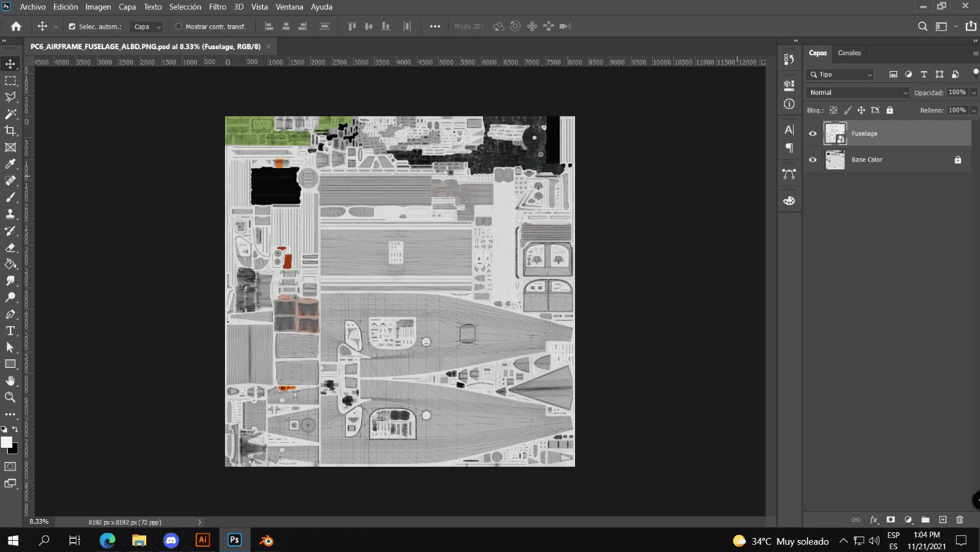Open the Capa auto-select dropdown
Screen dimensions: 980x552
coord(147,27)
